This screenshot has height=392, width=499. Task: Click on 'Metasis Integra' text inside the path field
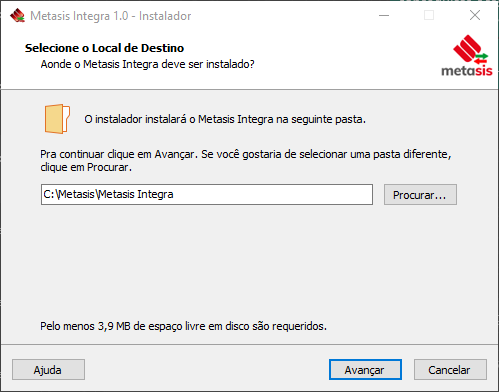tap(136, 194)
